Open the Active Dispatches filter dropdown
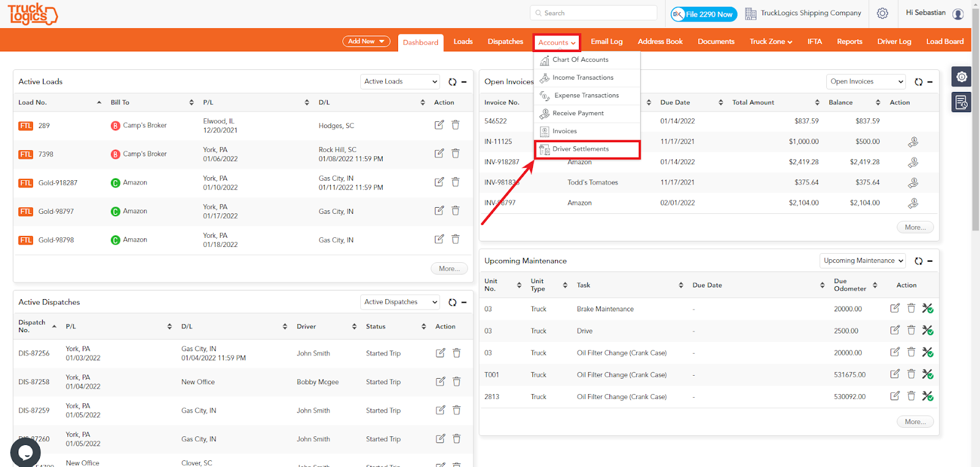Image resolution: width=980 pixels, height=467 pixels. (400, 302)
